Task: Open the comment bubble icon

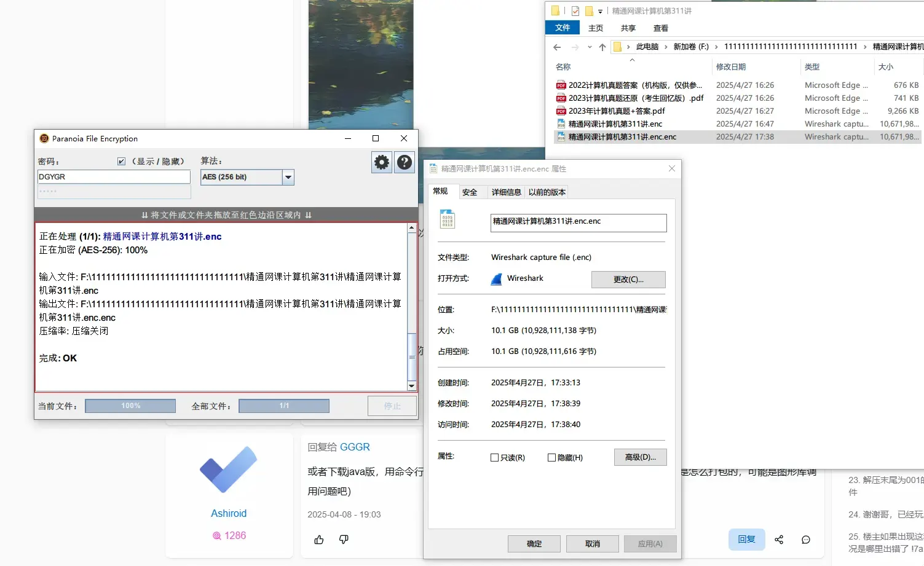Action: pos(806,540)
